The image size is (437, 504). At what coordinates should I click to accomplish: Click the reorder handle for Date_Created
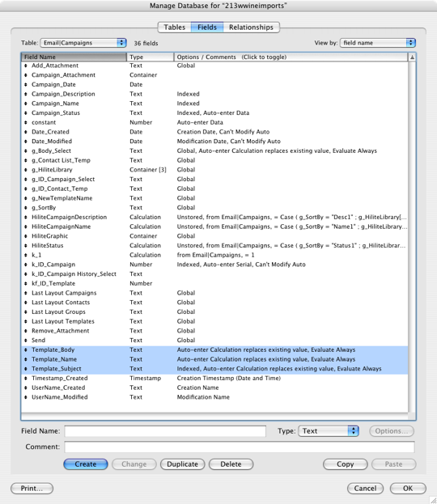point(26,132)
